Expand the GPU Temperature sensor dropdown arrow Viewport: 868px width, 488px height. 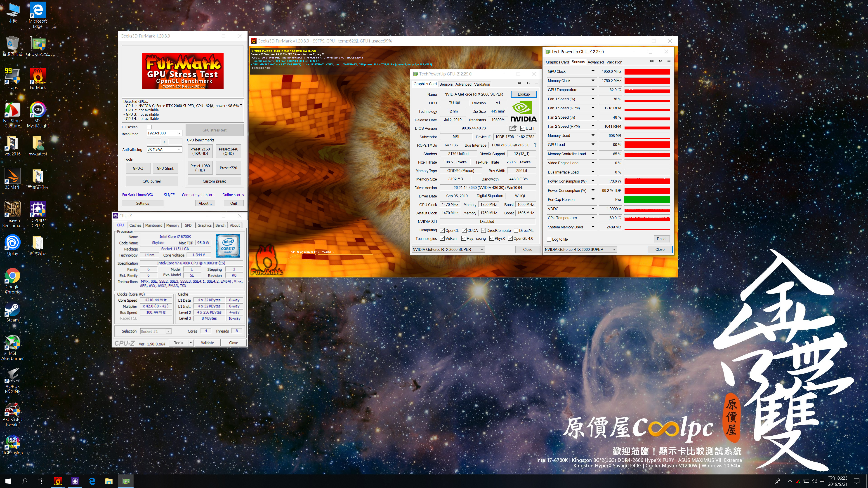tap(593, 90)
